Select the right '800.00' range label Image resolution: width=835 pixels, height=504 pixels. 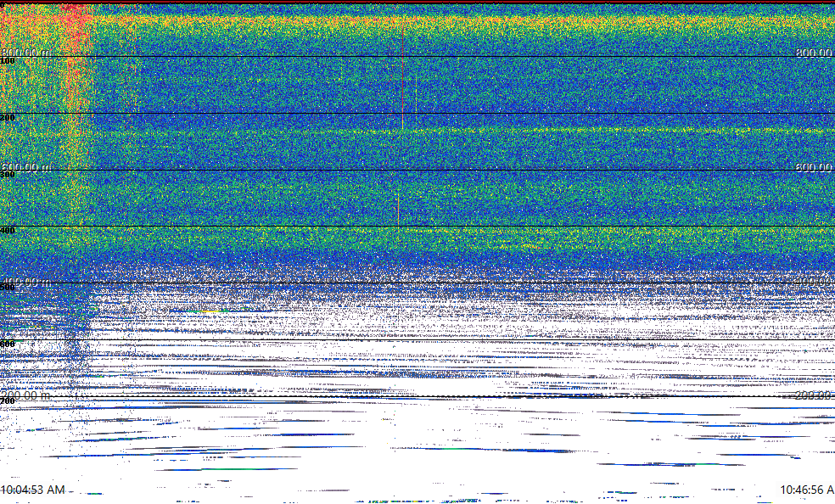coord(815,52)
